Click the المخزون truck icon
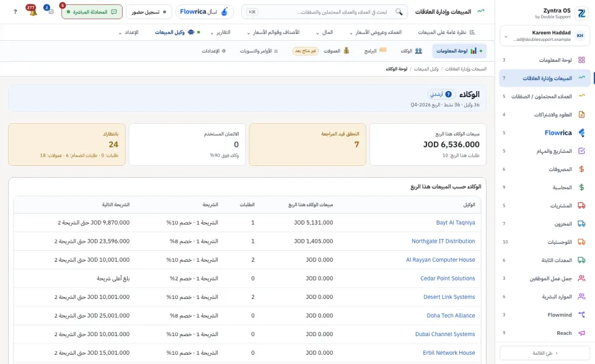This screenshot has width=595, height=364. (581, 223)
